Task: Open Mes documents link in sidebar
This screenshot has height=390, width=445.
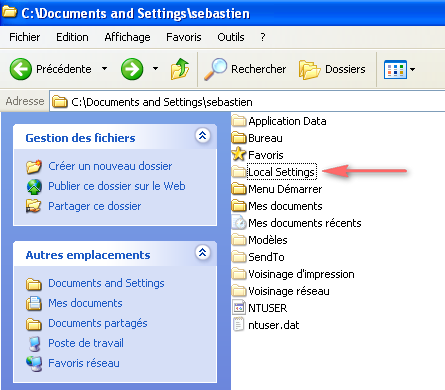Action: 85,303
